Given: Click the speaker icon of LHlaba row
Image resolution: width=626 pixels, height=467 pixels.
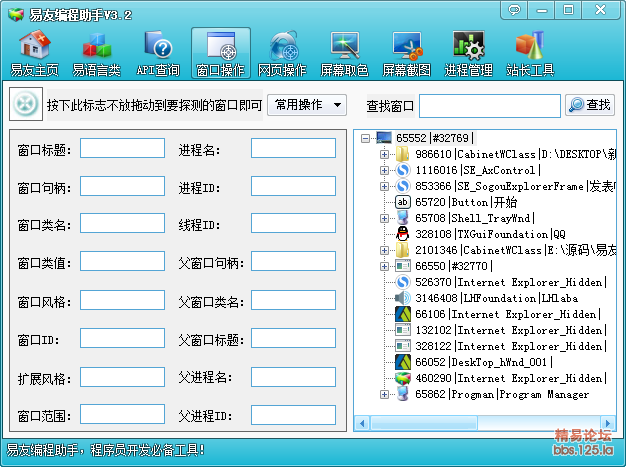Looking at the screenshot, I should point(403,298).
